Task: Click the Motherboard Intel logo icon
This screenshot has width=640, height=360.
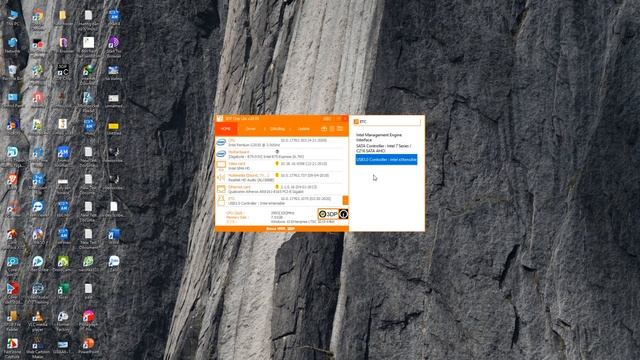Action: 221,154
